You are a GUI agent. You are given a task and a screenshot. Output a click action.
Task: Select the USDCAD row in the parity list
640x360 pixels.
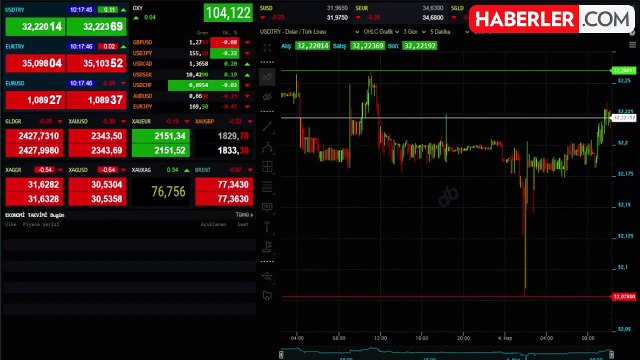tap(192, 64)
